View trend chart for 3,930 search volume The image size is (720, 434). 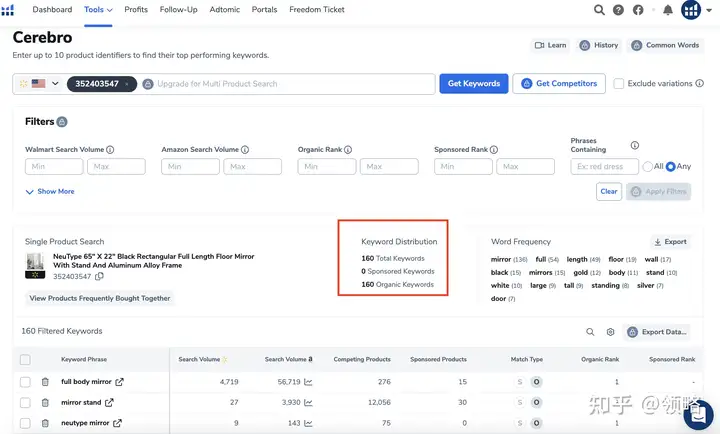(308, 402)
